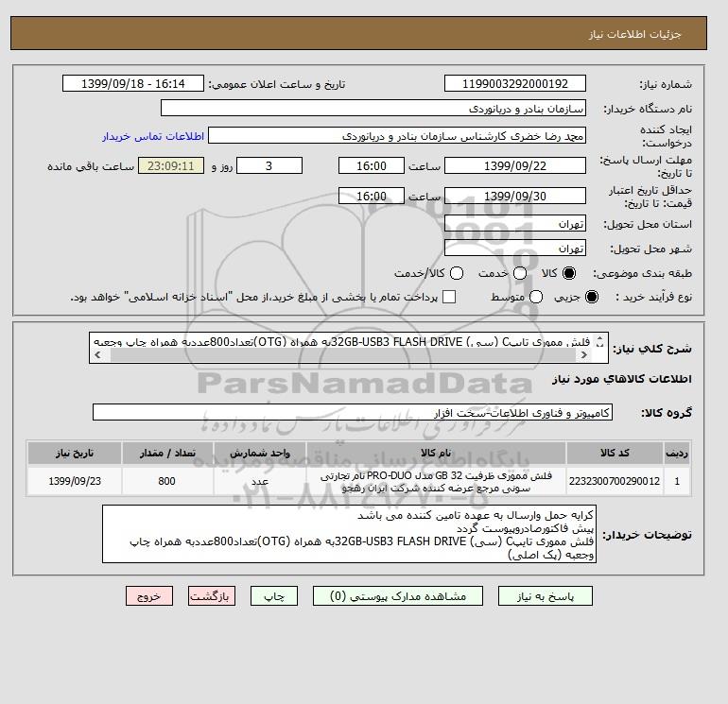
Task: Click the تعداد / مقدار column header
Action: tap(167, 453)
